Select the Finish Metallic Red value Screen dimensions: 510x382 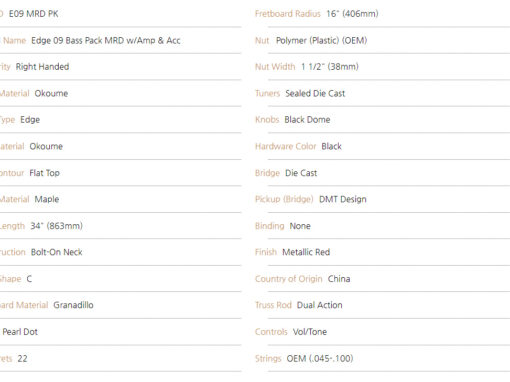pyautogui.click(x=306, y=252)
